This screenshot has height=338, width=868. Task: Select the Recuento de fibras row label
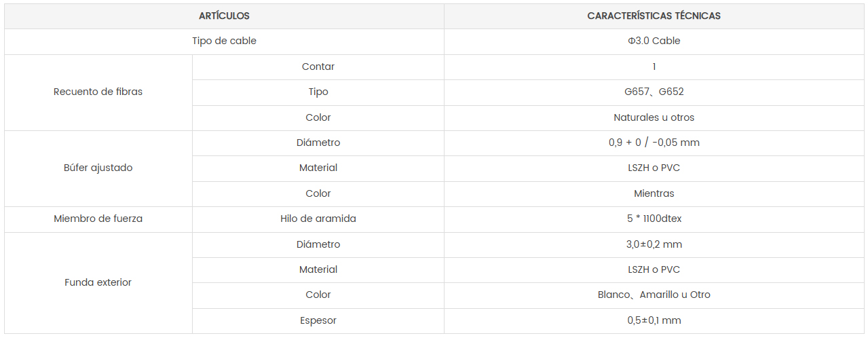(98, 92)
